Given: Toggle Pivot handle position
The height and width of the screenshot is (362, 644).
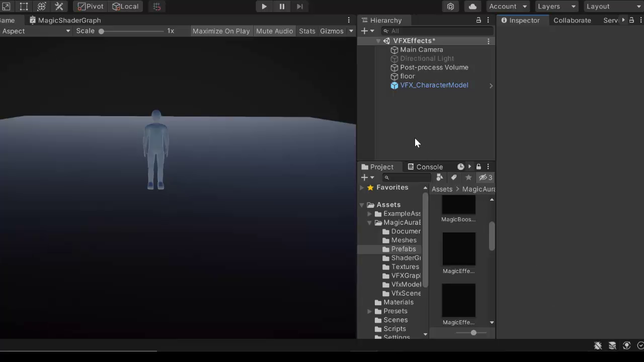Looking at the screenshot, I should [91, 7].
